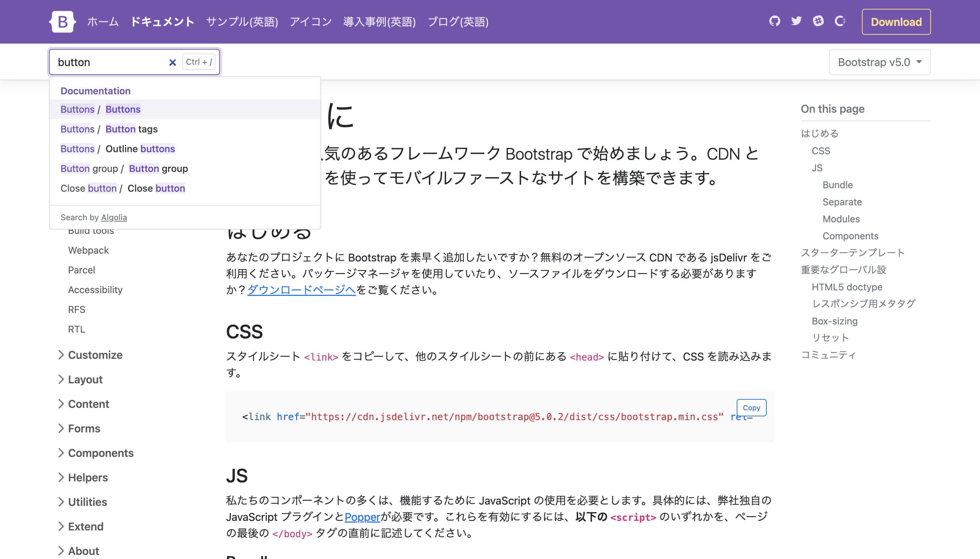Image resolution: width=980 pixels, height=559 pixels.
Task: Jump to コミュニティ section
Action: (829, 355)
